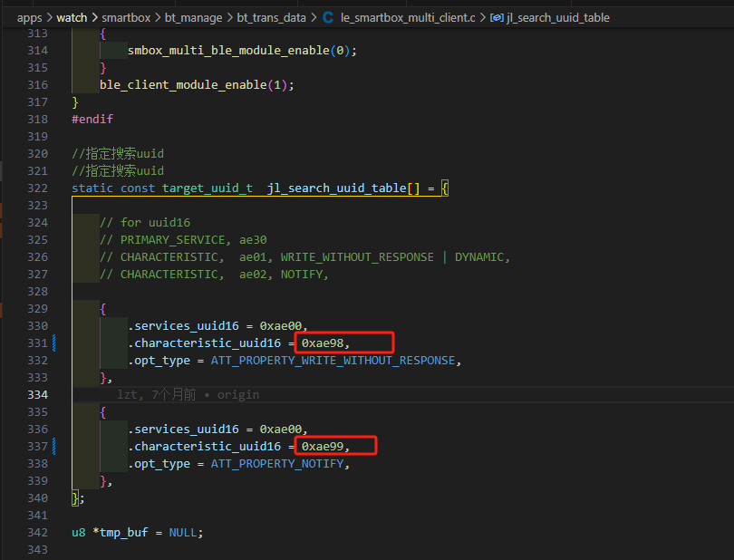Click the target_uuid_t type name
The width and height of the screenshot is (734, 560).
(208, 188)
